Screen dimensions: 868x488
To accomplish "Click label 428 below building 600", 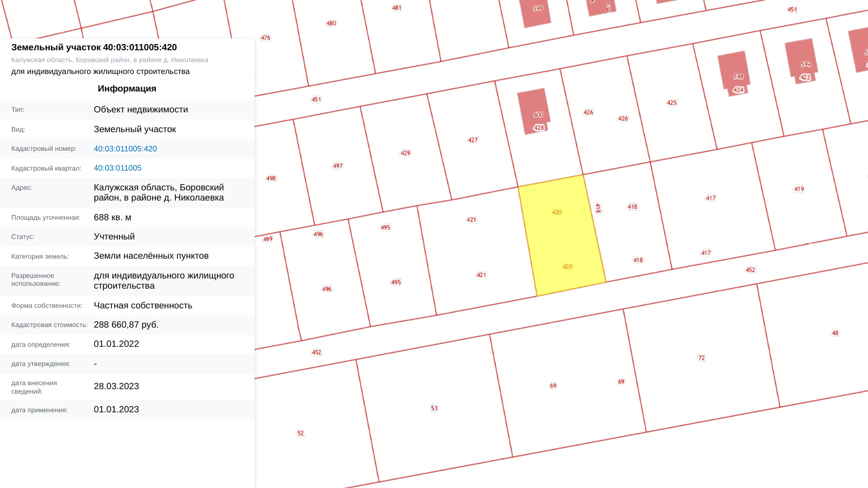I will [539, 128].
